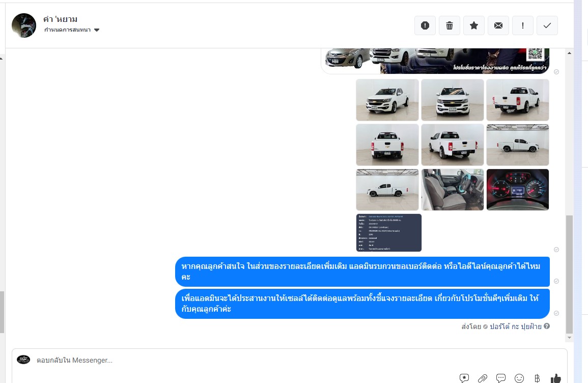The image size is (588, 383).
Task: Focus the ตอบกลับใน Messenger reply field
Action: coord(290,360)
